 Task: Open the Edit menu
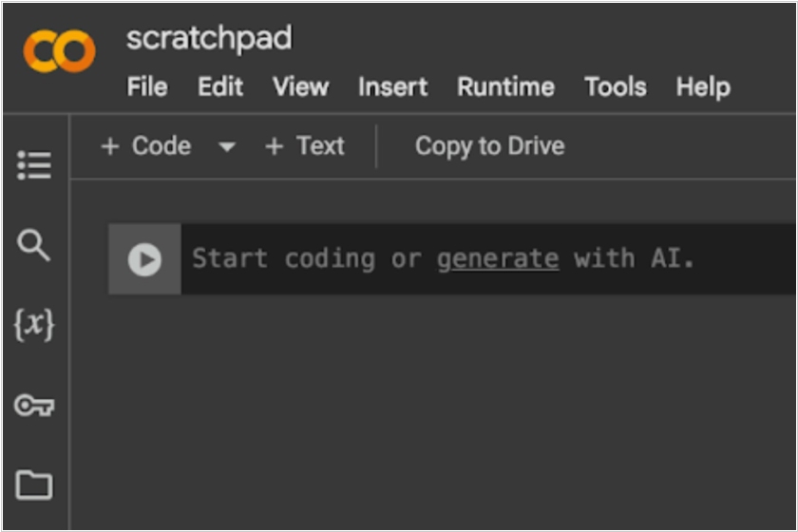click(219, 86)
